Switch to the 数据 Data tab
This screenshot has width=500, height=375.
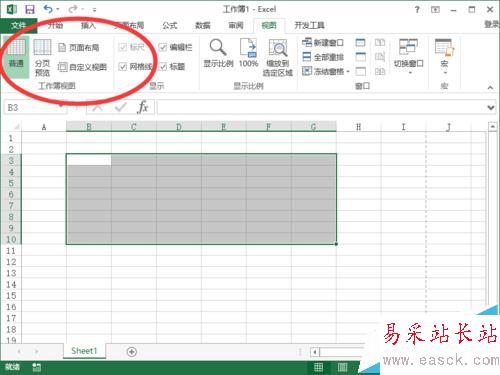[x=203, y=25]
